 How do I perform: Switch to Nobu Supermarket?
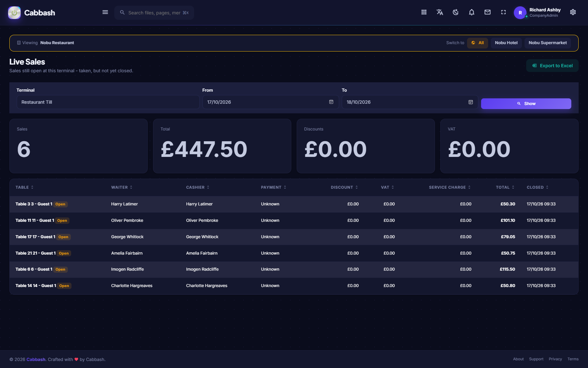point(548,43)
